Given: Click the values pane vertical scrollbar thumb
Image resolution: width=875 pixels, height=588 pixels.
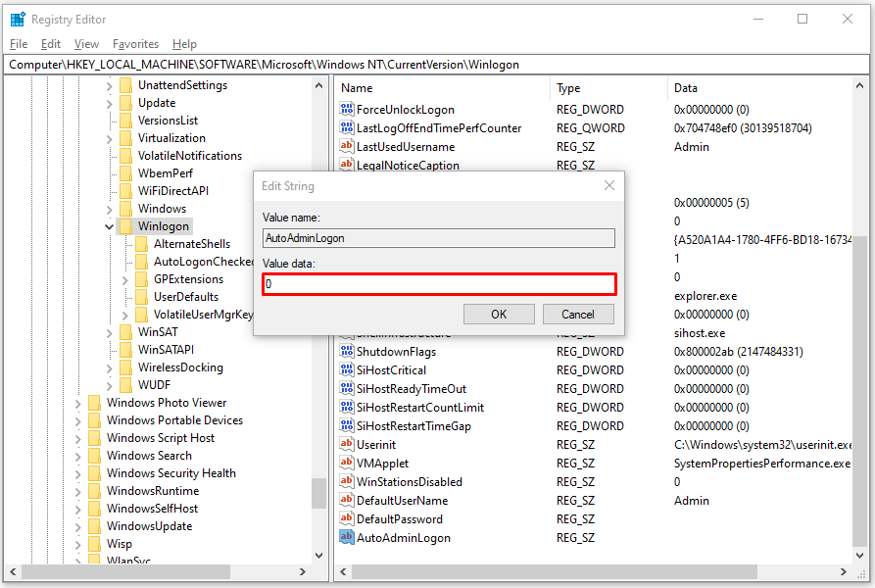Looking at the screenshot, I should point(860,390).
